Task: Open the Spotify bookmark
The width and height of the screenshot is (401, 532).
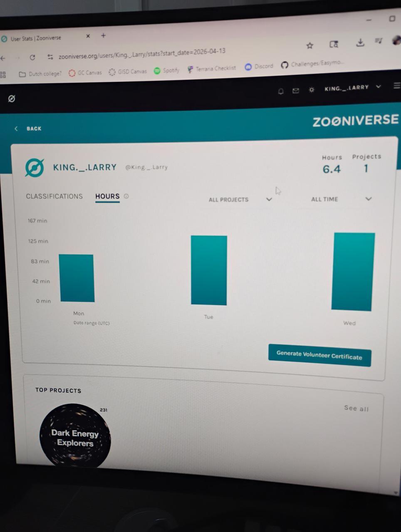Action: [x=166, y=70]
